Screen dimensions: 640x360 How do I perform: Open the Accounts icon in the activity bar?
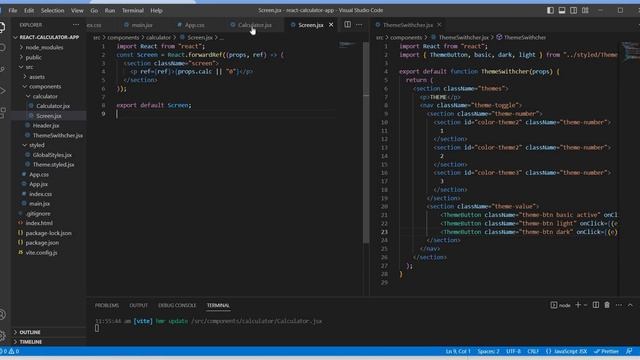[2, 314]
